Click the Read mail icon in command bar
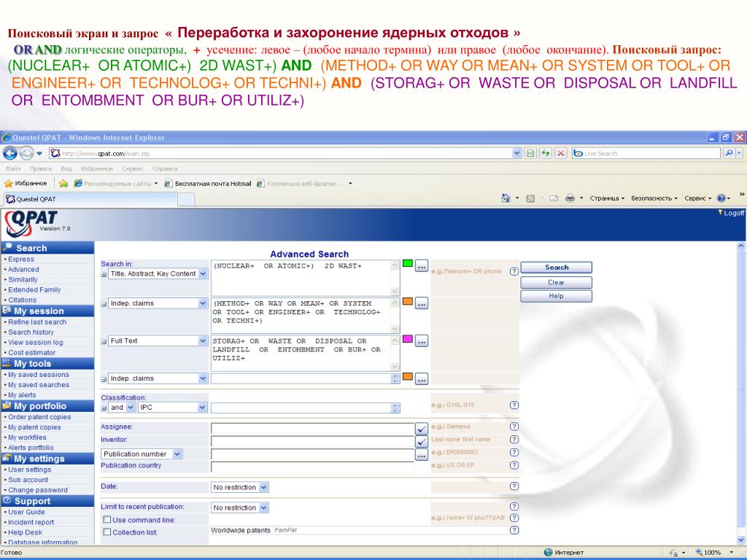This screenshot has height=560, width=747. pyautogui.click(x=554, y=198)
